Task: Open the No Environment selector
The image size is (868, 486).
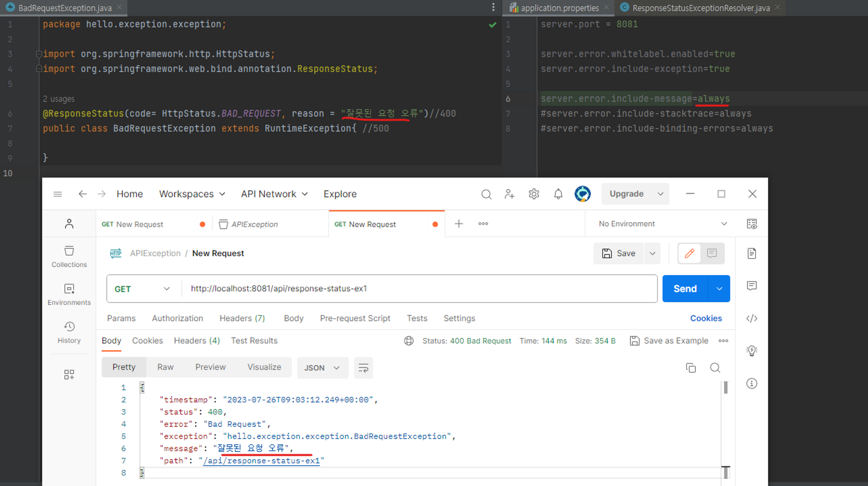Action: [x=662, y=224]
